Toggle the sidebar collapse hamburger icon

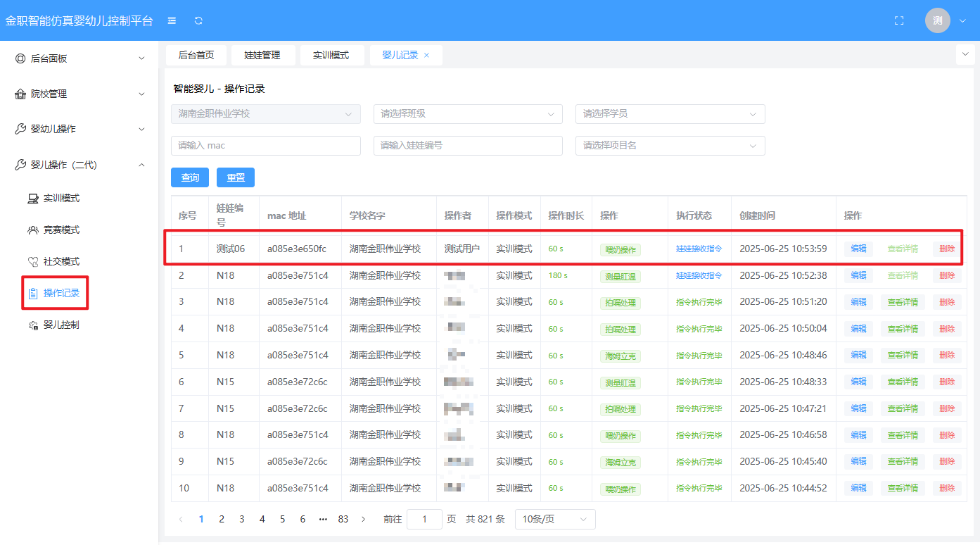point(172,21)
